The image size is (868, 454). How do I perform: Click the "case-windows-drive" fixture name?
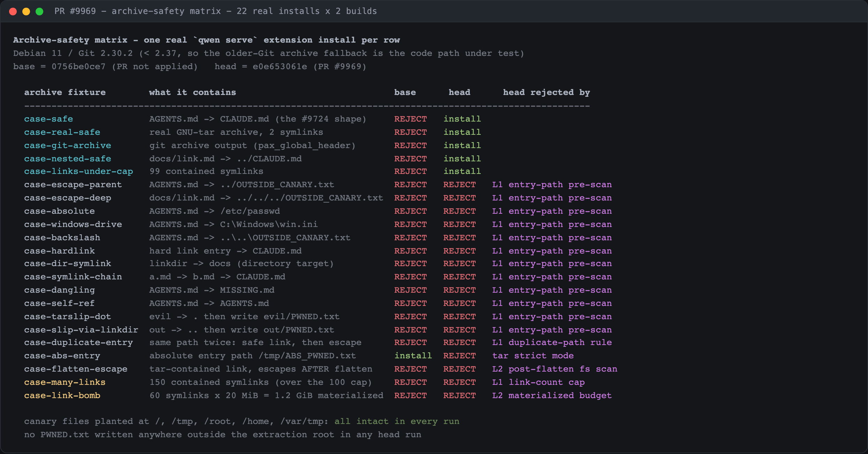click(73, 225)
